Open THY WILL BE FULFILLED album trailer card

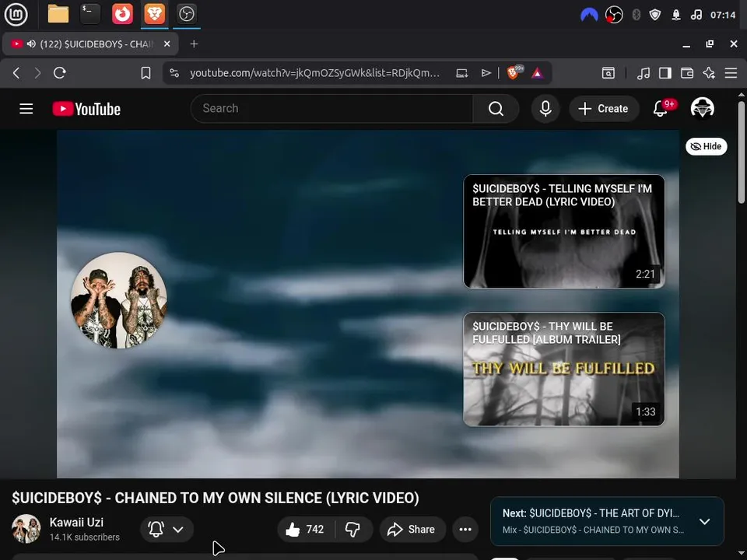click(x=563, y=369)
